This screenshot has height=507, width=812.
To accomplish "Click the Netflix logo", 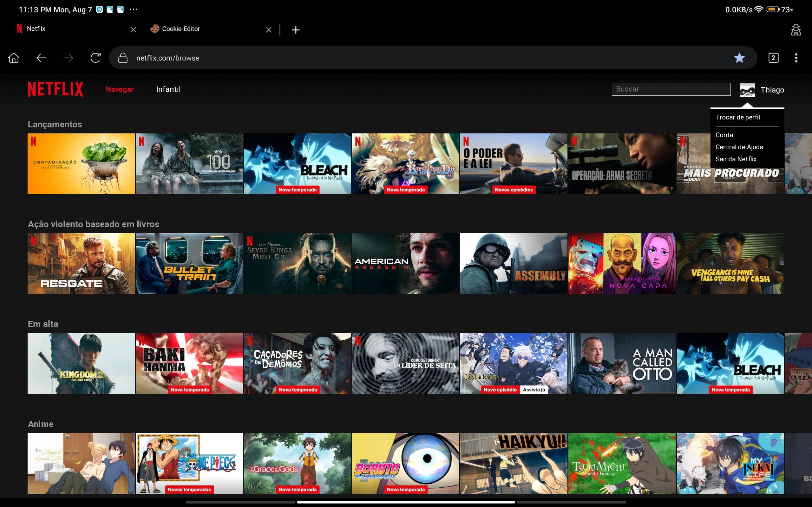I will [x=56, y=89].
